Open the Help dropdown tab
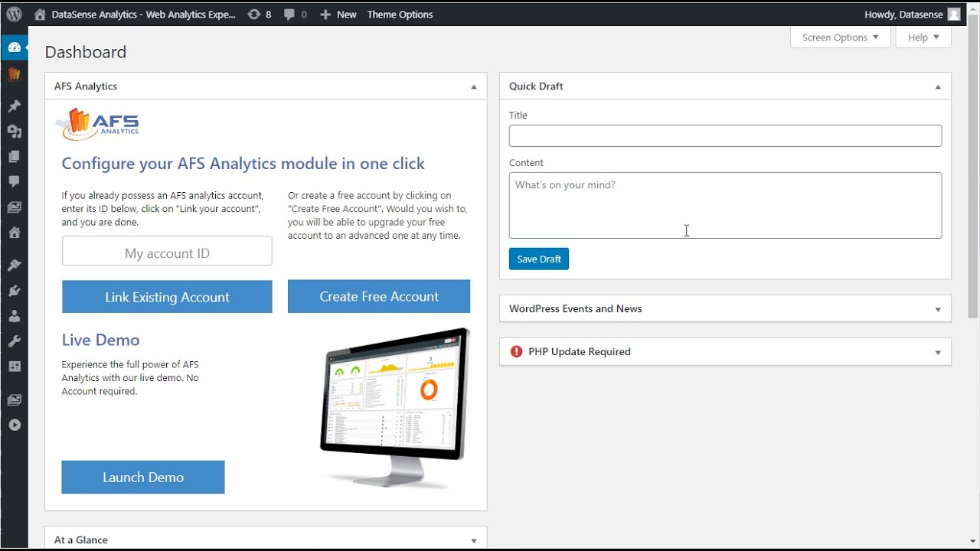Screen dimensions: 980x551 click(x=923, y=37)
